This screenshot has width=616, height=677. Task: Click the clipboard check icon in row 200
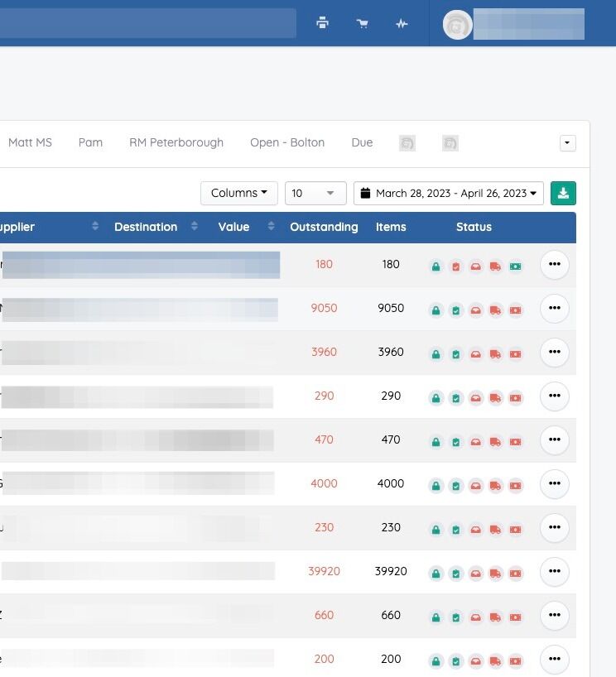point(455,661)
